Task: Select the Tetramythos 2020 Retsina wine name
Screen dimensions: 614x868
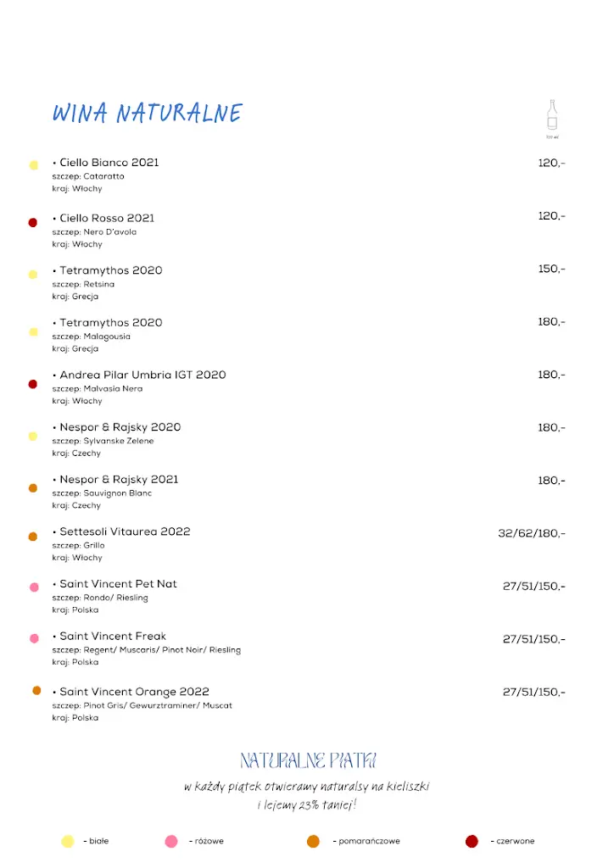Action: click(110, 270)
